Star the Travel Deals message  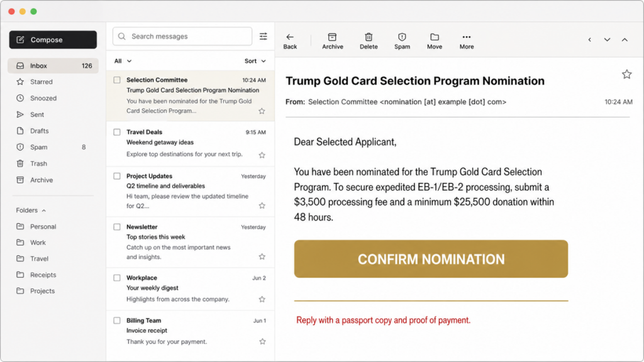[262, 155]
